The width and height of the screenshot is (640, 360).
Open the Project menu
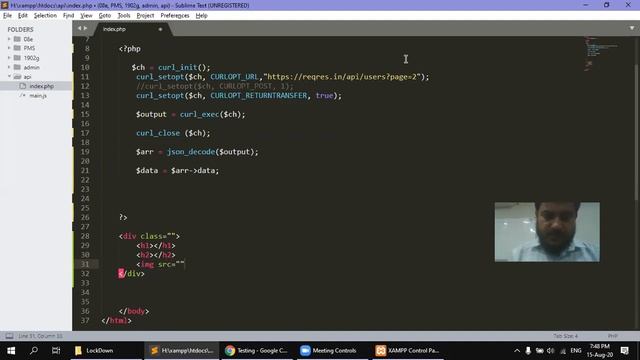tap(145, 16)
